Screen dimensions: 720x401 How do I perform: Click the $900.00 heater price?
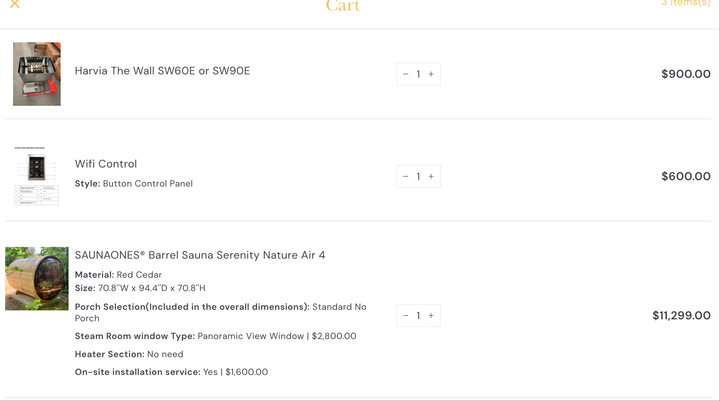coord(686,74)
